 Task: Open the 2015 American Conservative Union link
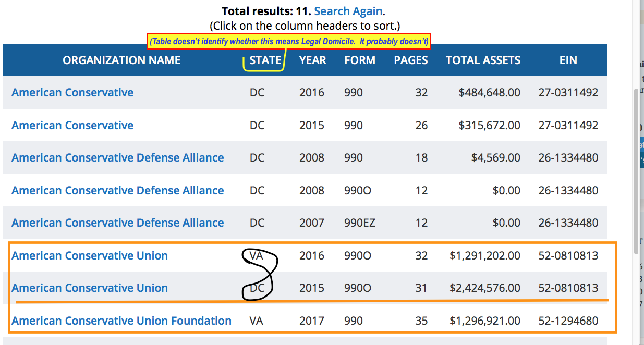click(x=90, y=288)
